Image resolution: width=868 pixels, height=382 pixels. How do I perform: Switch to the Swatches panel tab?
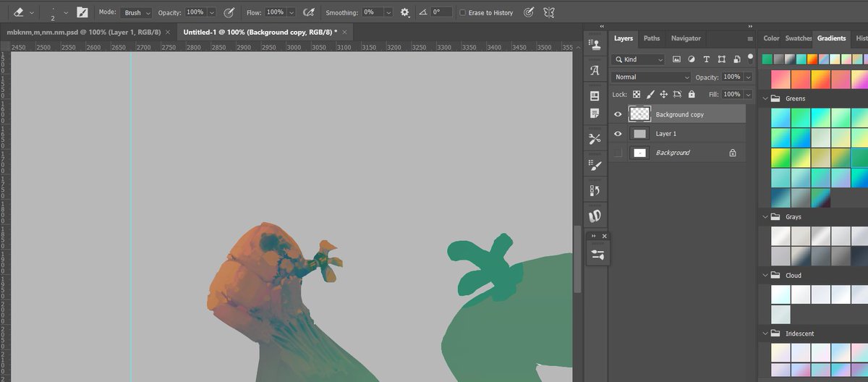[x=799, y=38]
